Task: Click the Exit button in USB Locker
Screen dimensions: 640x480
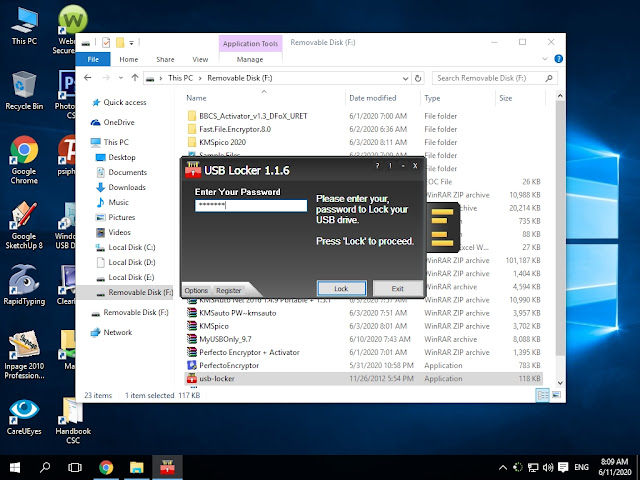Action: [x=398, y=289]
